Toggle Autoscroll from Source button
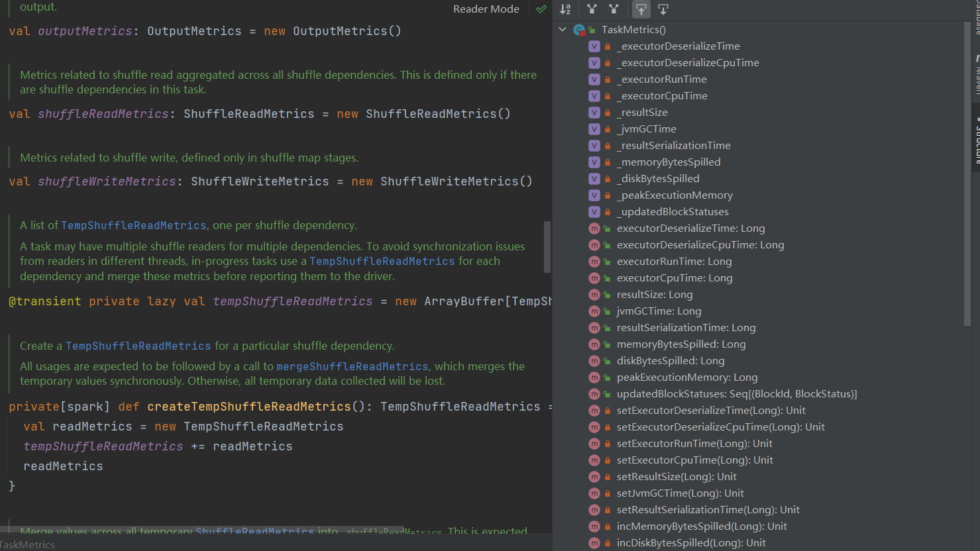 pyautogui.click(x=663, y=9)
